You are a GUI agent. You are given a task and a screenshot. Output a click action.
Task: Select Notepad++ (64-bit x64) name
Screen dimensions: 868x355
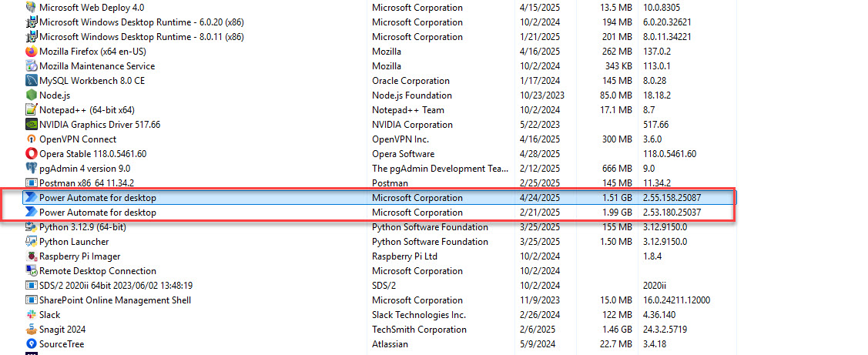pyautogui.click(x=87, y=109)
